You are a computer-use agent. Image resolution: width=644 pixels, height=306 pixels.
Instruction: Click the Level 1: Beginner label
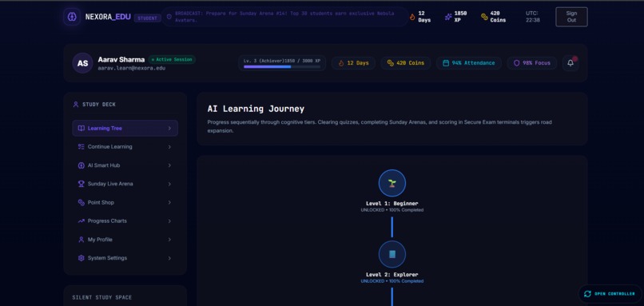pyautogui.click(x=392, y=203)
